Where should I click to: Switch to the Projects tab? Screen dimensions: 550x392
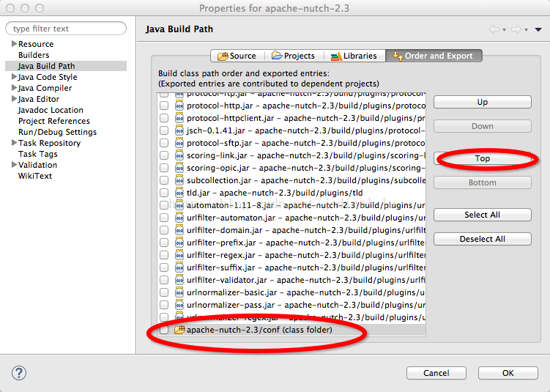tap(293, 56)
